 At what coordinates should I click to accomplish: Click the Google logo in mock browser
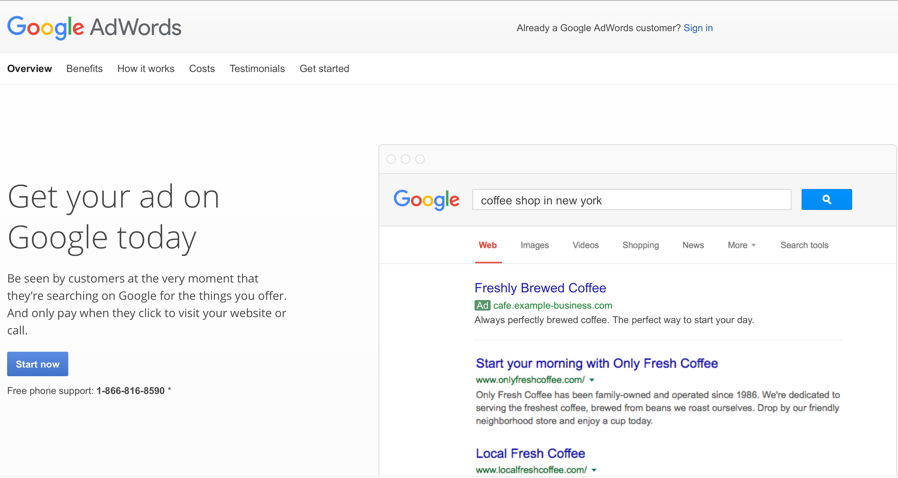coord(426,200)
